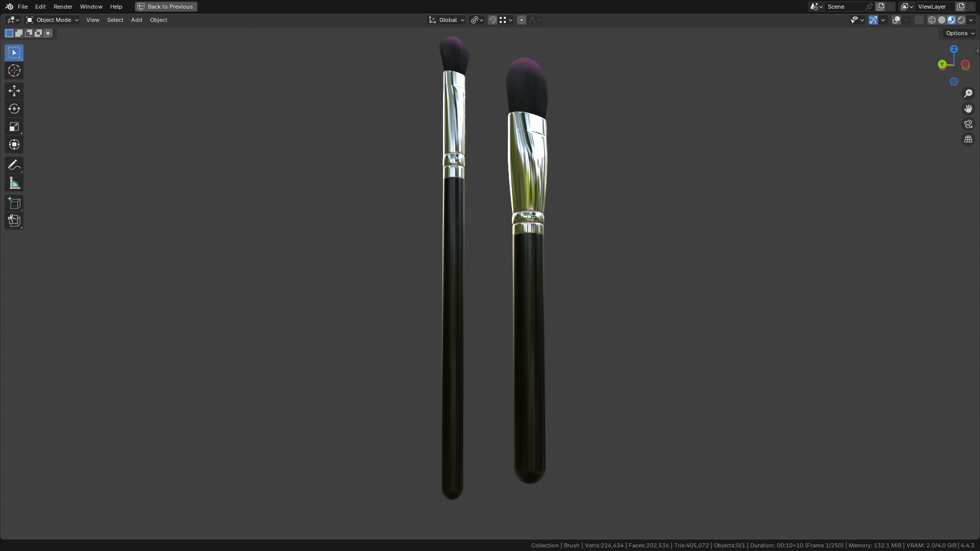Click the Zoom view magnifier icon

pyautogui.click(x=968, y=93)
